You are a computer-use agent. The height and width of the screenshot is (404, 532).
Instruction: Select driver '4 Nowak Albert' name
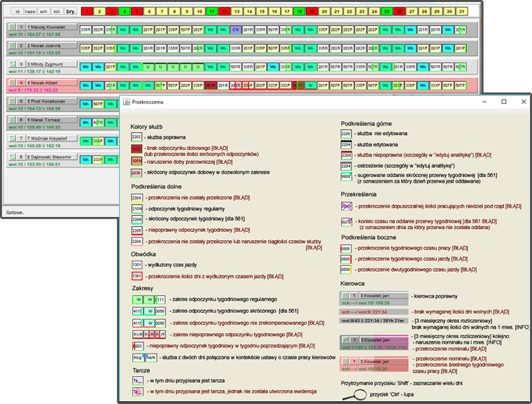tap(52, 83)
